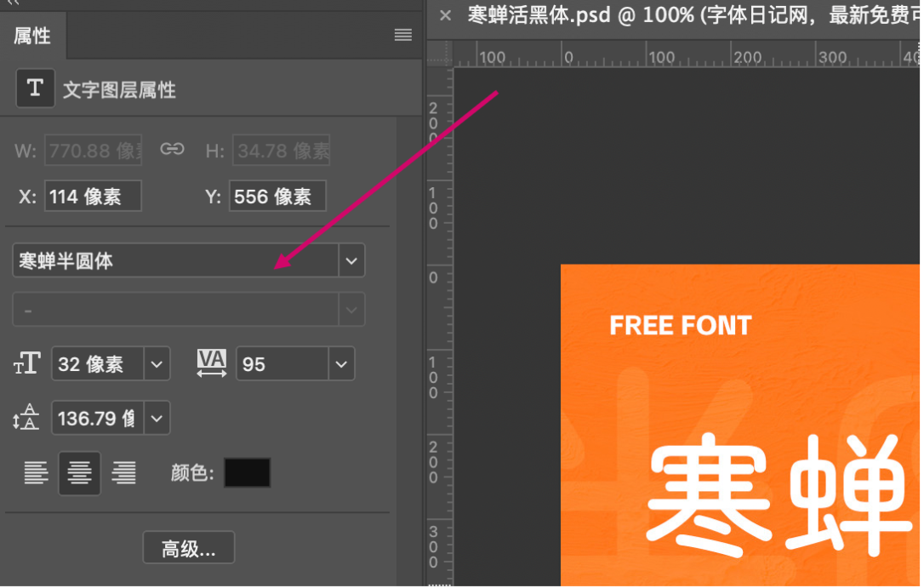Center align the text

click(80, 472)
